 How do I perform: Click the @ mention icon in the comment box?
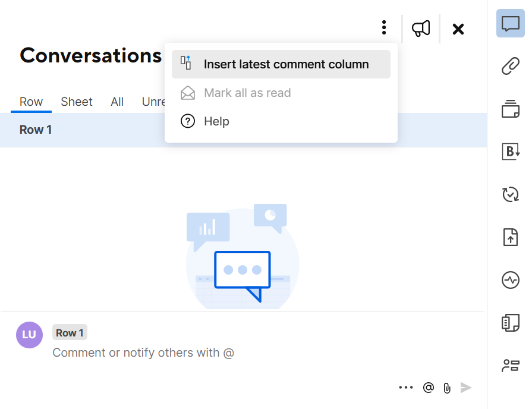coord(429,388)
